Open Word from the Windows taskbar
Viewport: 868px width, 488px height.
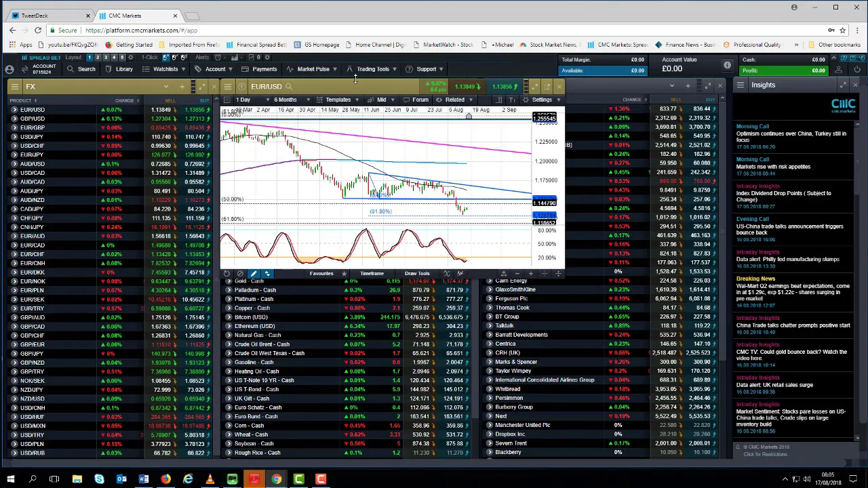[144, 479]
